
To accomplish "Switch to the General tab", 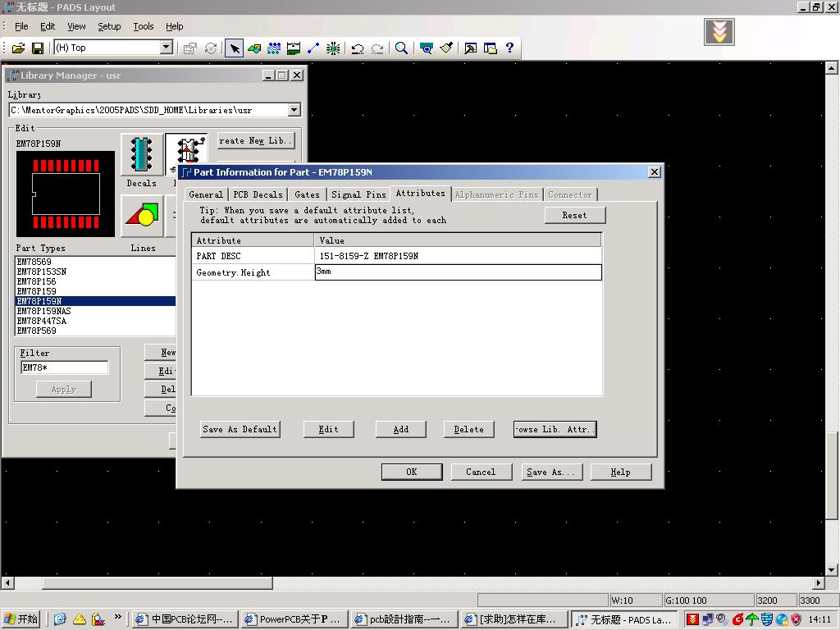I will [206, 195].
